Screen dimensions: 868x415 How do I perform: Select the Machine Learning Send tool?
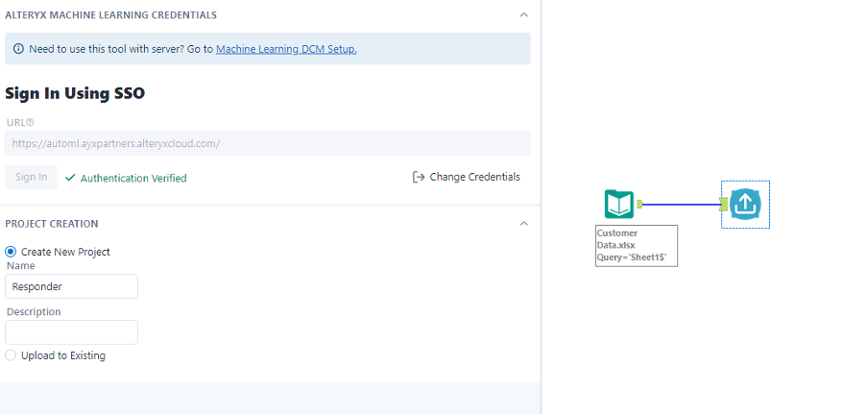[x=746, y=205]
